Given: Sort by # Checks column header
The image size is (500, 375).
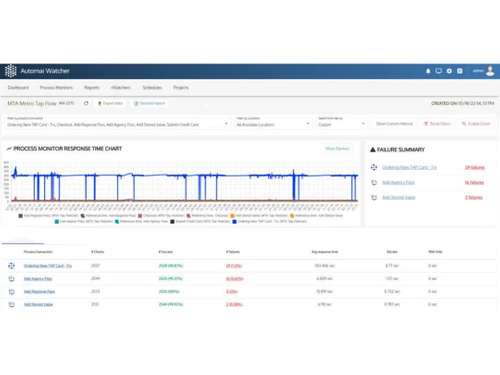Looking at the screenshot, I should point(97,252).
